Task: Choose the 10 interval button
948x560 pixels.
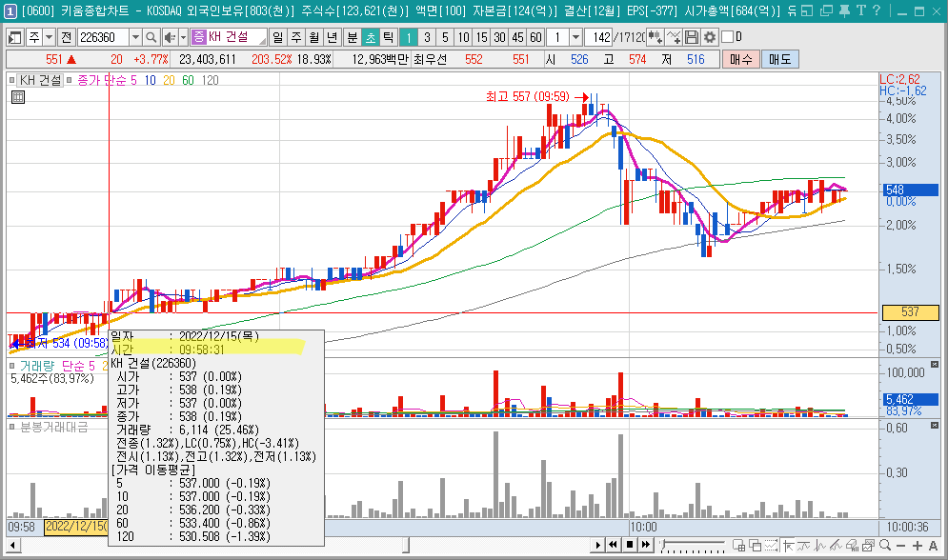Action: point(463,37)
